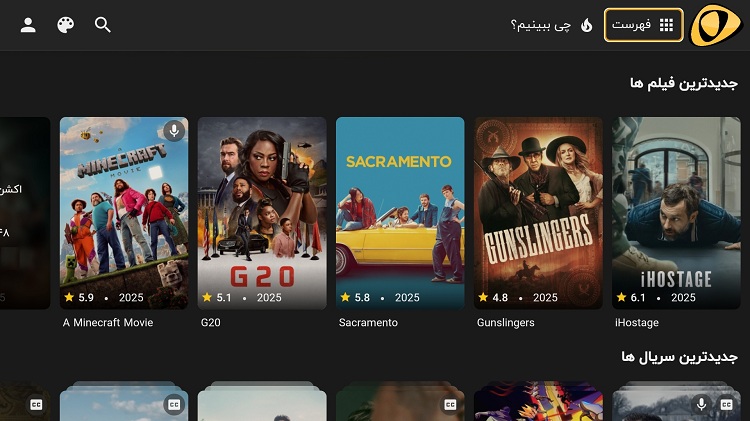Click the search magnifier icon

pos(102,25)
